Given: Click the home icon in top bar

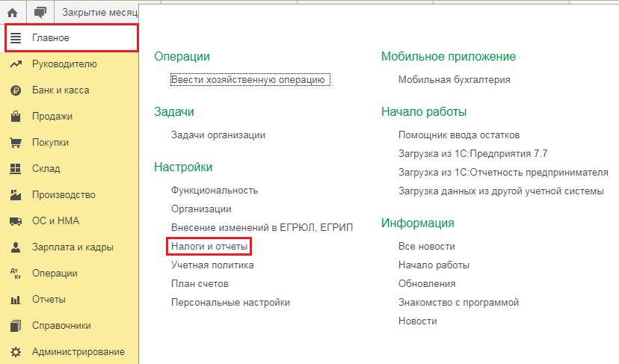Looking at the screenshot, I should pos(13,12).
